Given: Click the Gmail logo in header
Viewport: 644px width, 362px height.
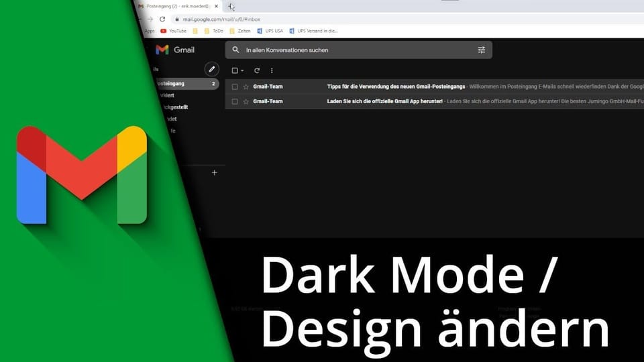Looking at the screenshot, I should [175, 50].
